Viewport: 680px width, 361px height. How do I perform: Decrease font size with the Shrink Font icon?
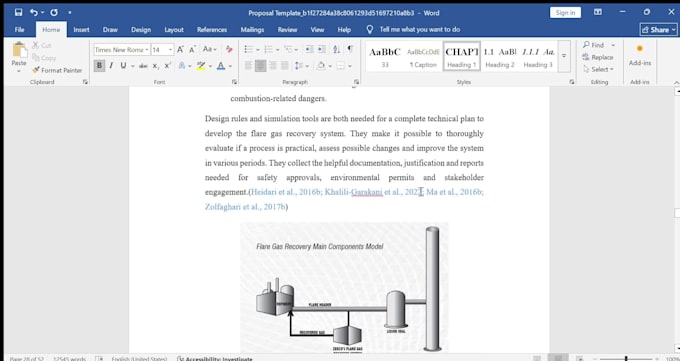[192, 49]
